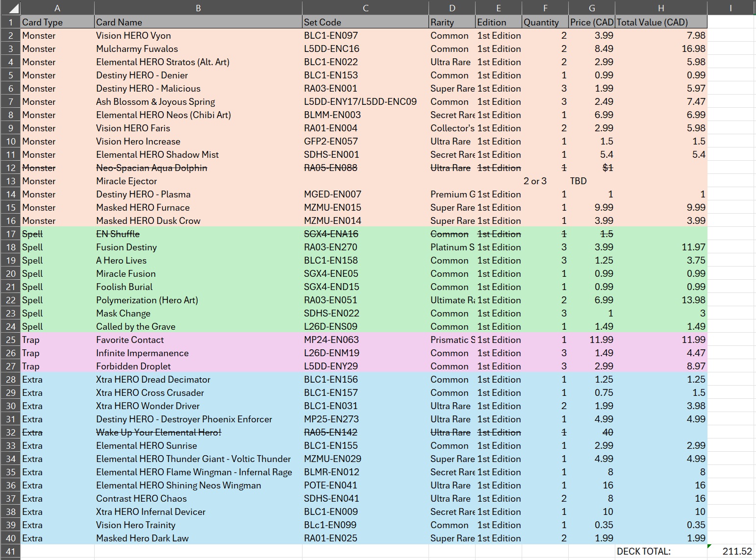Image resolution: width=756 pixels, height=560 pixels.
Task: Click the "Rarity" header cell
Action: coord(452,22)
